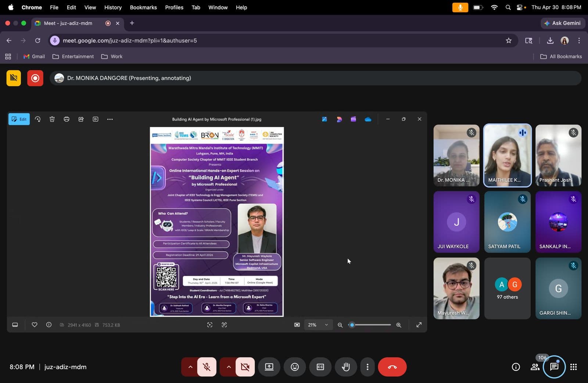Click Present now screen share button

(269, 367)
